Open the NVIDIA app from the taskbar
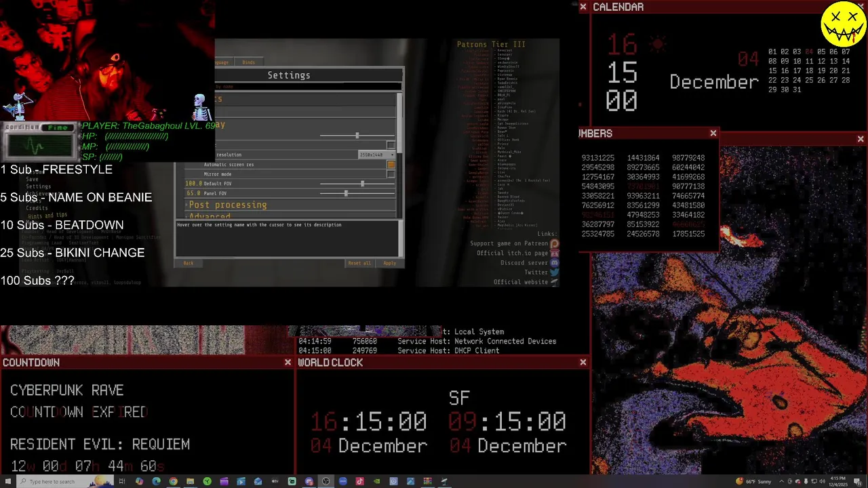868x488 pixels. 376,481
